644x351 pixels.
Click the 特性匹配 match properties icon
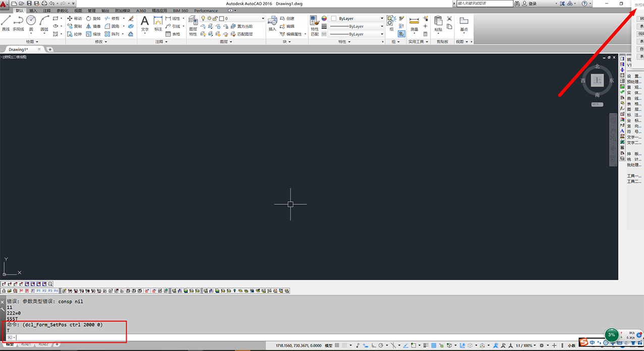[x=314, y=25]
